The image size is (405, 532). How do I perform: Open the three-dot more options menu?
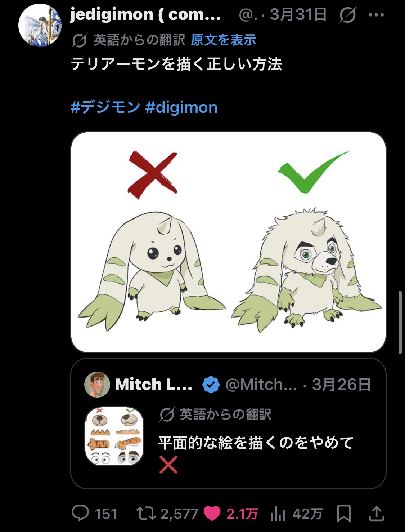(x=377, y=15)
